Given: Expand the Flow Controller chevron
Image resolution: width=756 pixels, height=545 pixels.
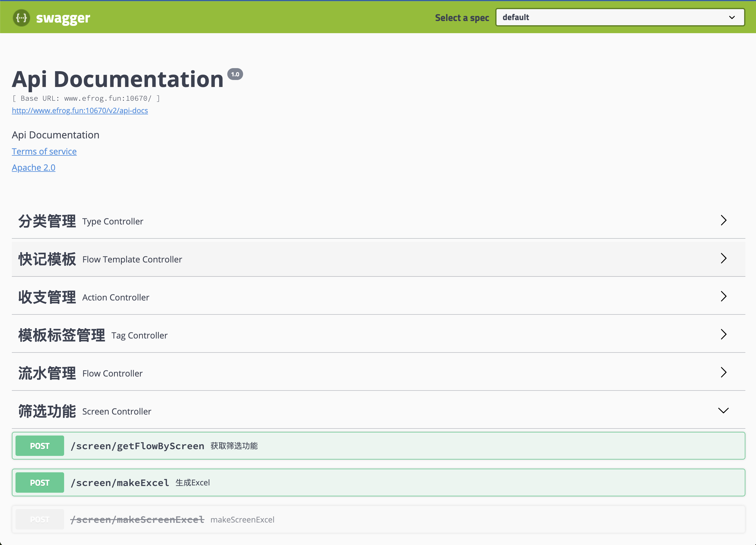Looking at the screenshot, I should 723,373.
